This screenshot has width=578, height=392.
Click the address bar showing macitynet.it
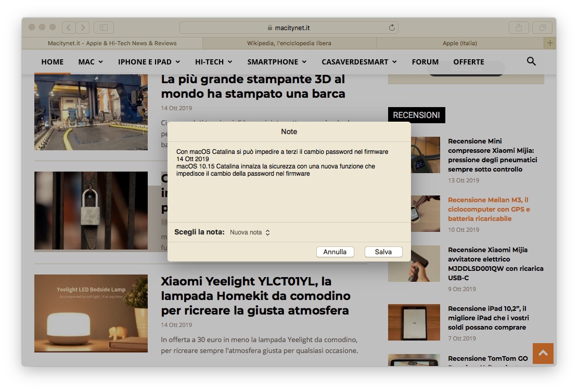point(289,28)
